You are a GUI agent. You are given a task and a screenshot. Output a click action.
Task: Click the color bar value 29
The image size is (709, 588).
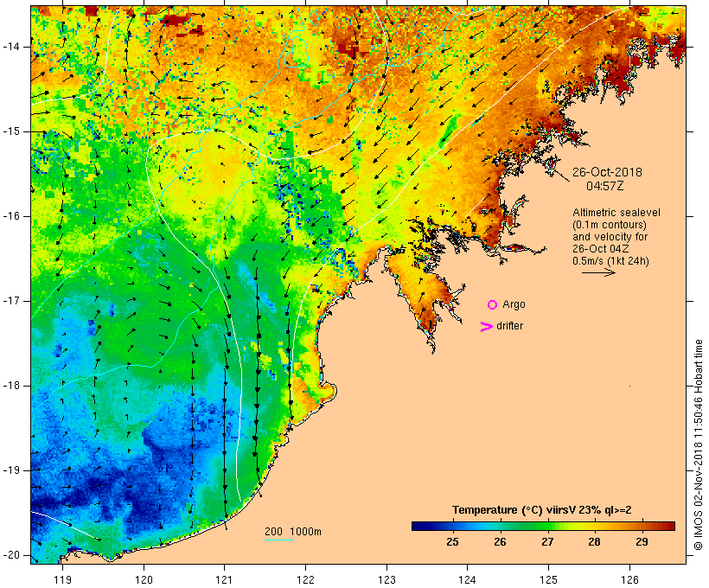point(642,542)
